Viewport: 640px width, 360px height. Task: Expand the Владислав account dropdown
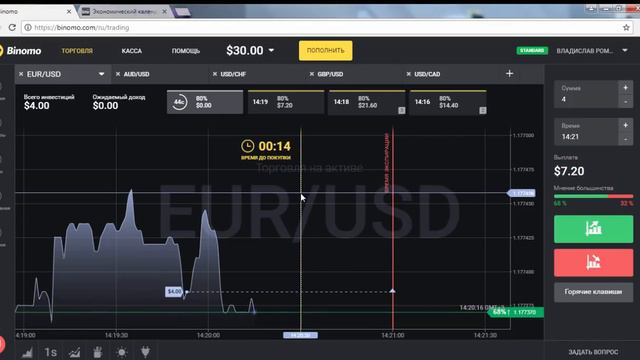tap(624, 51)
